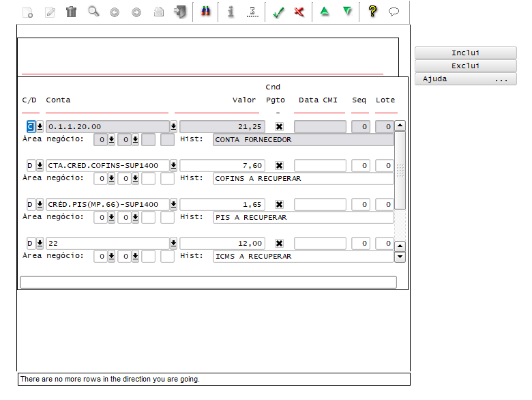
Task: Expand the Conta dropdown for account 22
Action: point(173,244)
